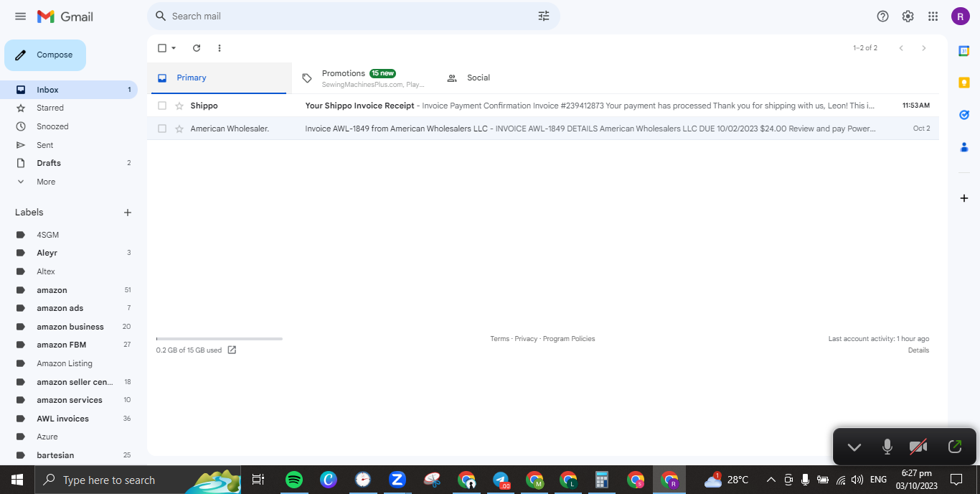Viewport: 980px width, 494px height.
Task: Open the Shippo Invoice Receipt email
Action: point(543,106)
